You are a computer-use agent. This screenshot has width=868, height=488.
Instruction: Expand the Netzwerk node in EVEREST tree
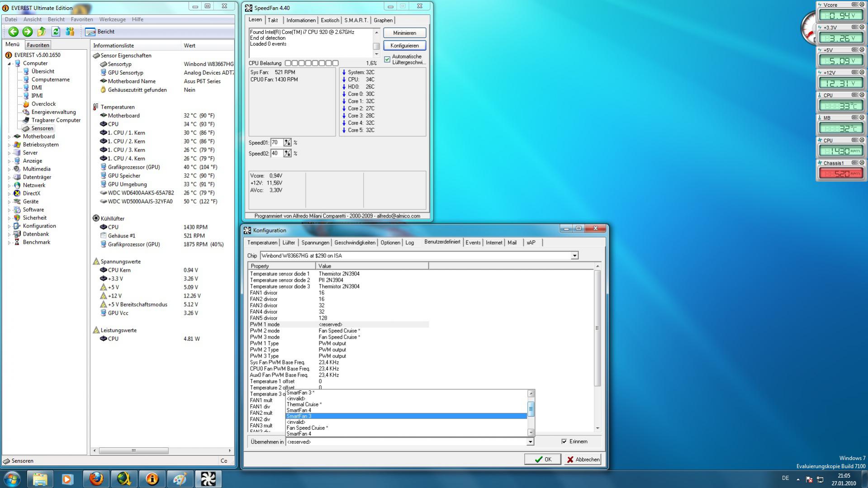click(x=9, y=185)
